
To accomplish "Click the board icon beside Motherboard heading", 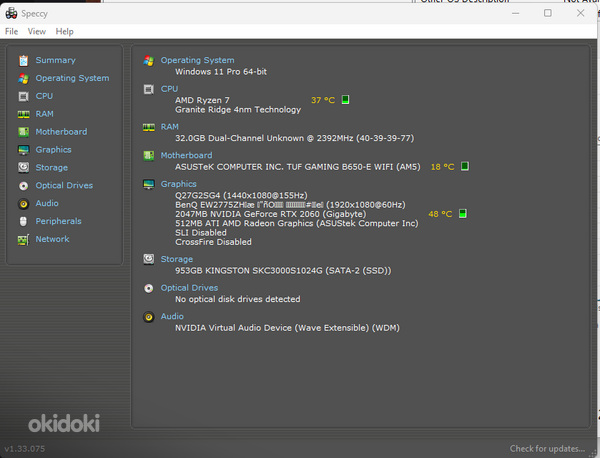I will [148, 156].
